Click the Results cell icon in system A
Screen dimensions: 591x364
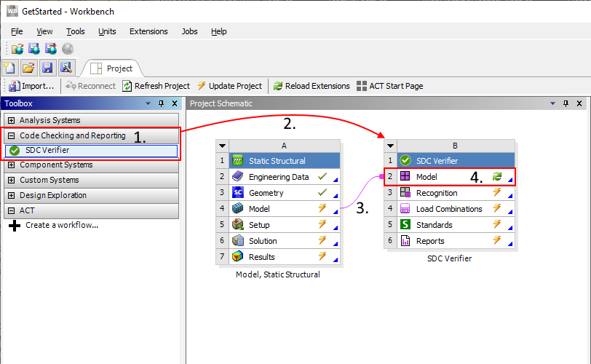237,257
